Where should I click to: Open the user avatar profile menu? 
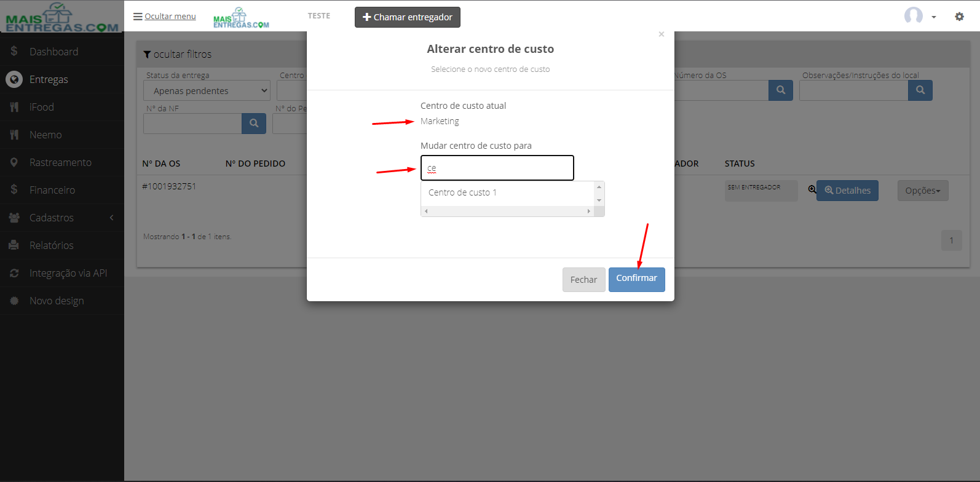(913, 16)
